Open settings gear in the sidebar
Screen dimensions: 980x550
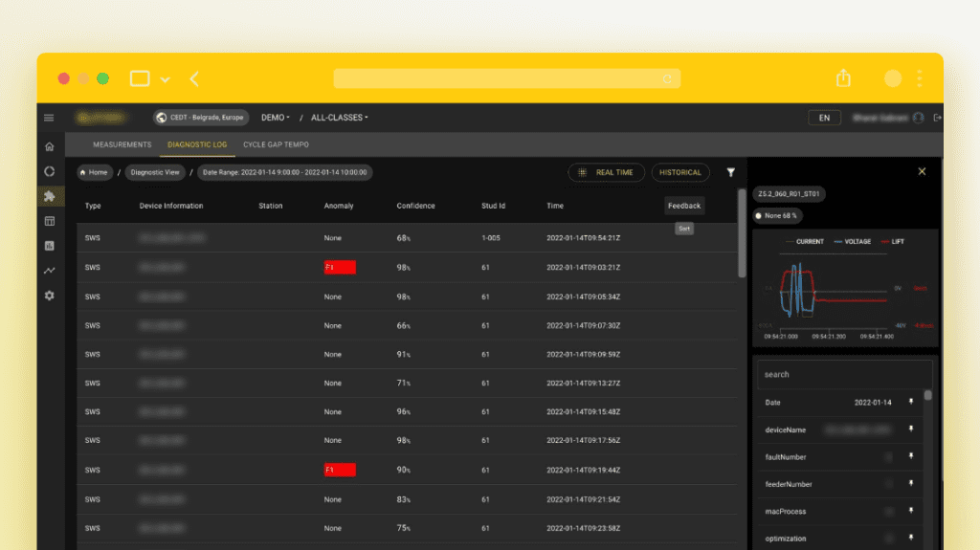pos(49,296)
